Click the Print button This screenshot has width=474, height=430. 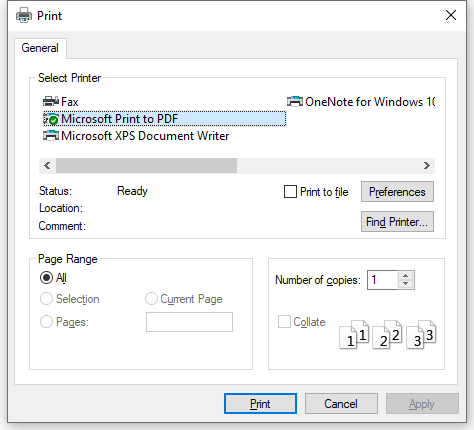(260, 404)
